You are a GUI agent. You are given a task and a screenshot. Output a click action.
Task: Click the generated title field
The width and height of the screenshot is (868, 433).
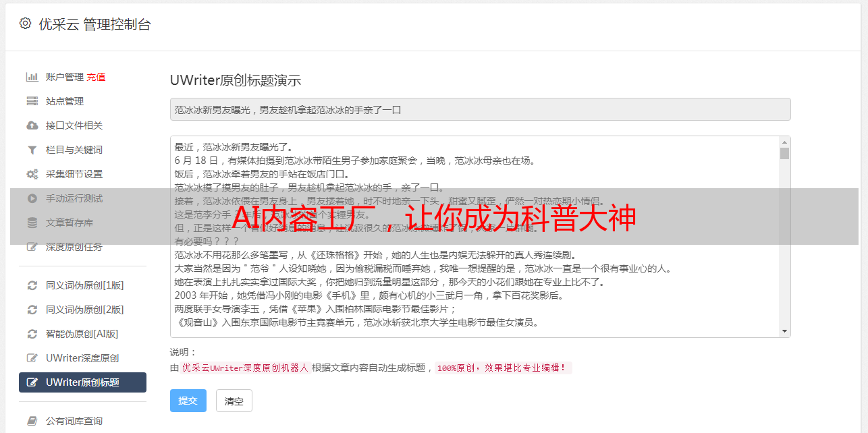(x=480, y=109)
